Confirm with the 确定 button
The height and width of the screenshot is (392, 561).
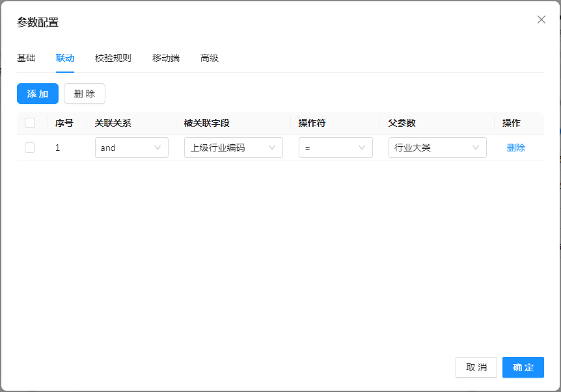[523, 367]
